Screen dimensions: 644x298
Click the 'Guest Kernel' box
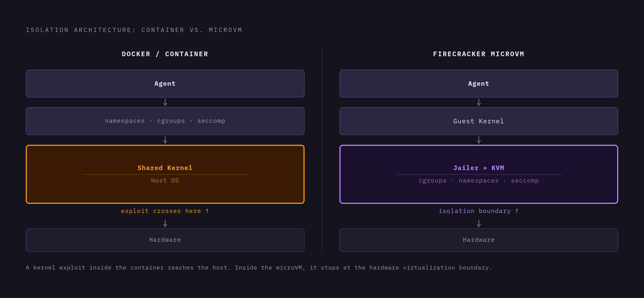click(x=479, y=121)
